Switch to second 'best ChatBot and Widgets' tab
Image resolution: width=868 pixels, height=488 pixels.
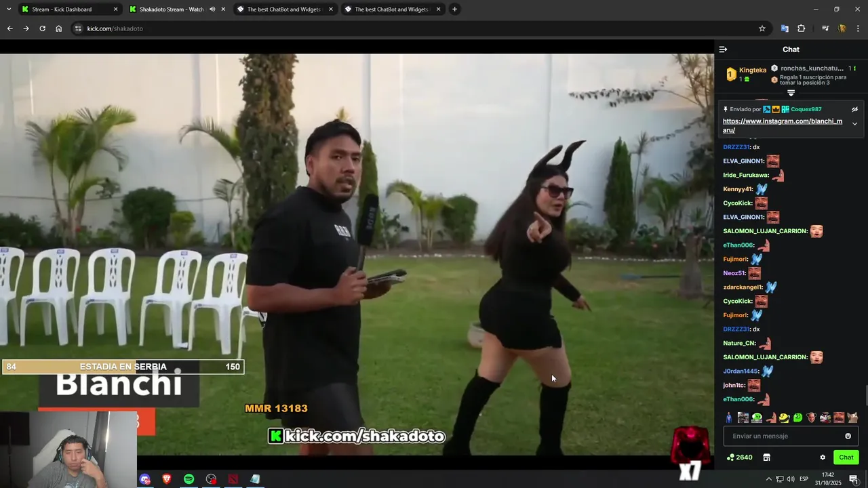[x=391, y=9]
